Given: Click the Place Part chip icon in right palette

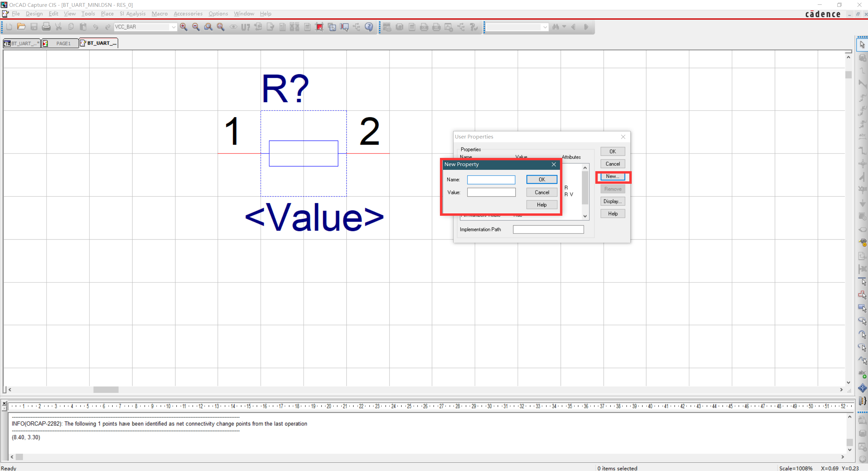Looking at the screenshot, I should coord(862,58).
